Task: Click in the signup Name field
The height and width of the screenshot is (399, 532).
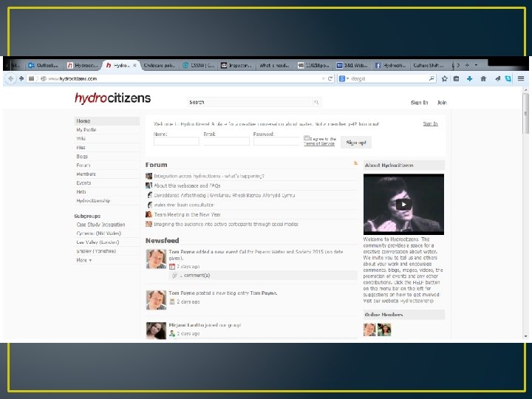Action: click(x=176, y=141)
